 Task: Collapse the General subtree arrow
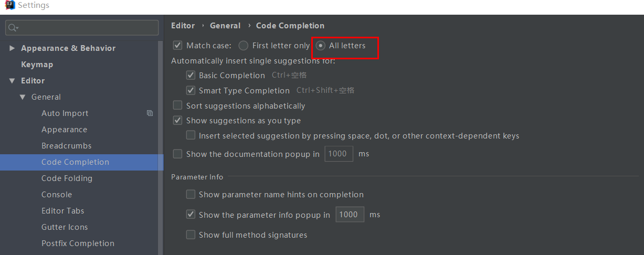point(23,97)
